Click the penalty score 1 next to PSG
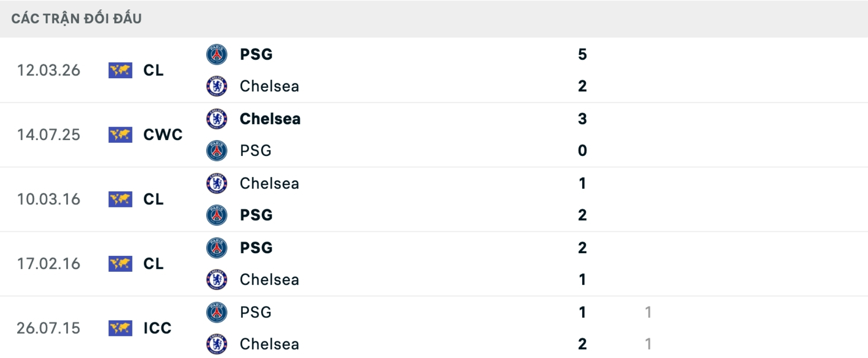 coord(648,312)
